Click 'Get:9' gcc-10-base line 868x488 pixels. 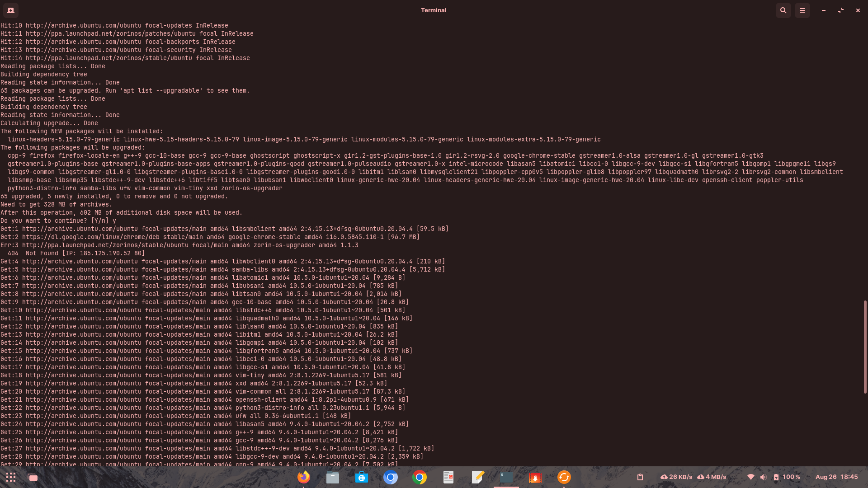click(205, 302)
